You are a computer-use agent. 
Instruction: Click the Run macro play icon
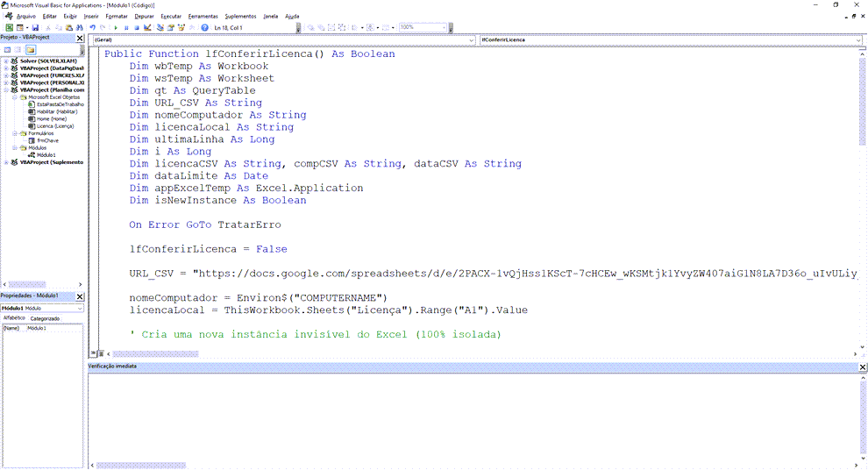(116, 28)
